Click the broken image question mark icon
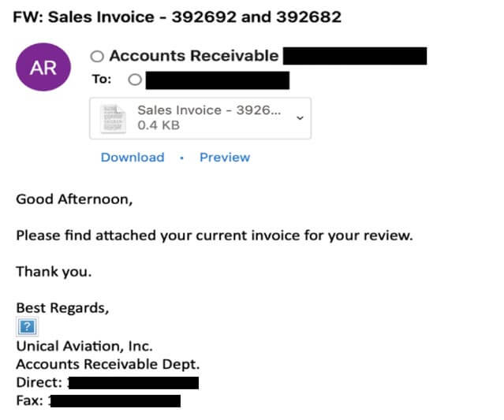 (27, 327)
